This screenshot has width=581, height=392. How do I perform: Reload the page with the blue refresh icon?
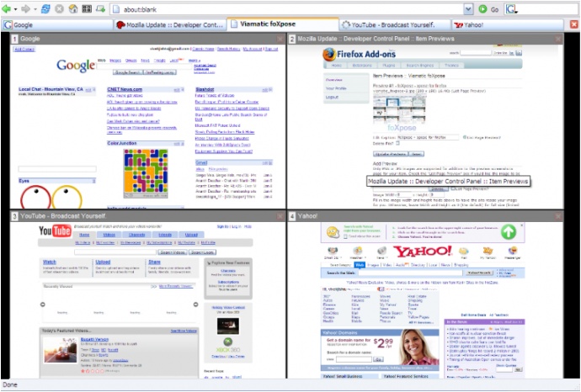pyautogui.click(x=45, y=8)
